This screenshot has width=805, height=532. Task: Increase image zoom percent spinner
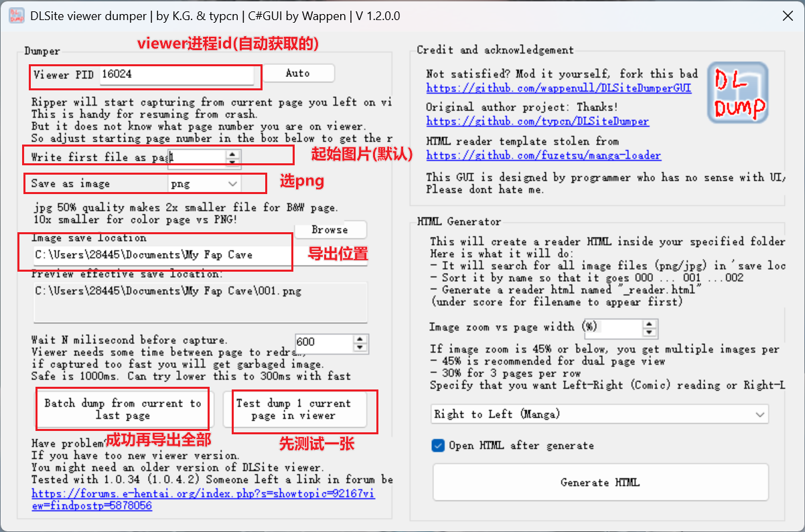649,323
